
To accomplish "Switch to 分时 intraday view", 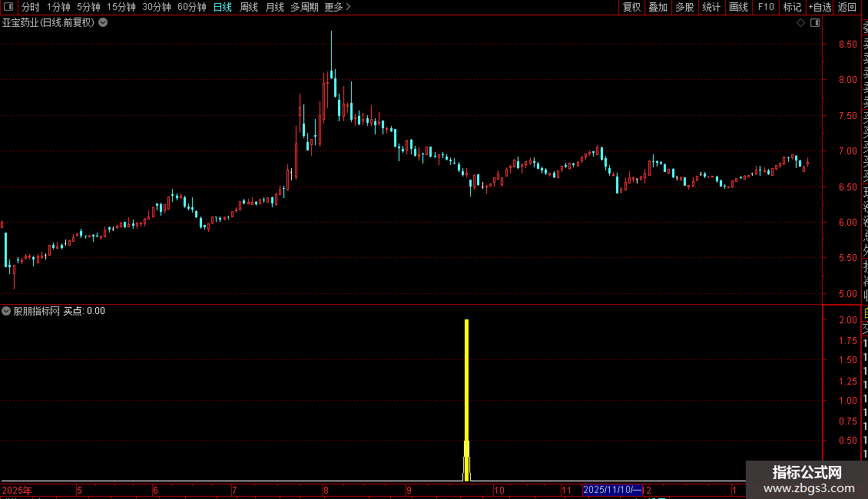I will [31, 7].
